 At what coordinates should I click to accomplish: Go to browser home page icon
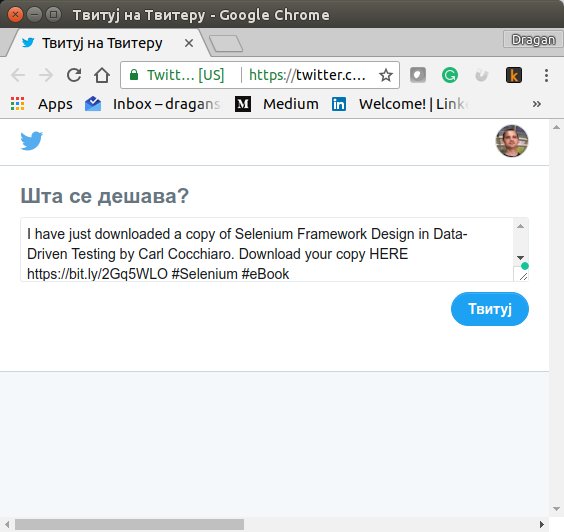point(102,75)
